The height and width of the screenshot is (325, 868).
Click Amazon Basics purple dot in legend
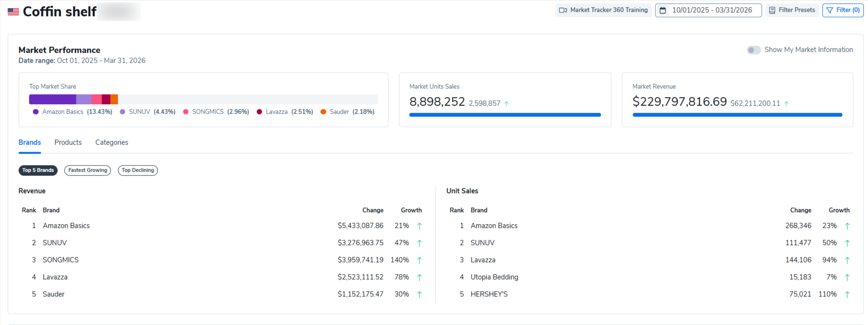point(36,112)
